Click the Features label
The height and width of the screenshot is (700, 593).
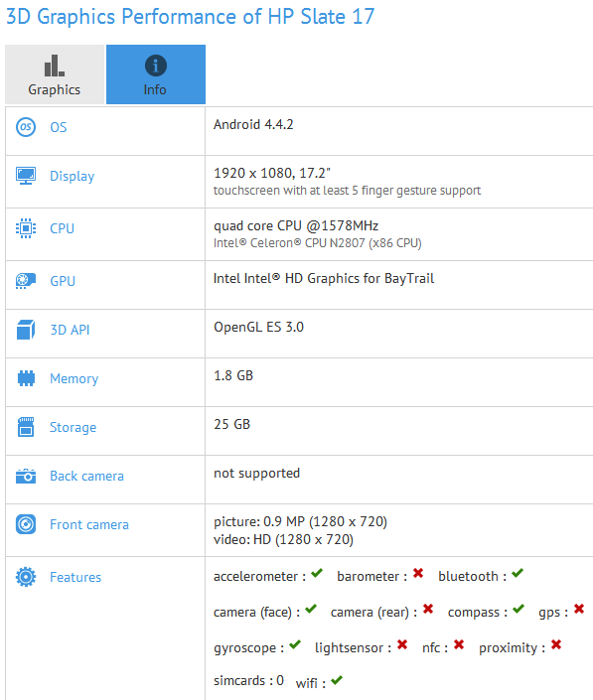tap(75, 577)
